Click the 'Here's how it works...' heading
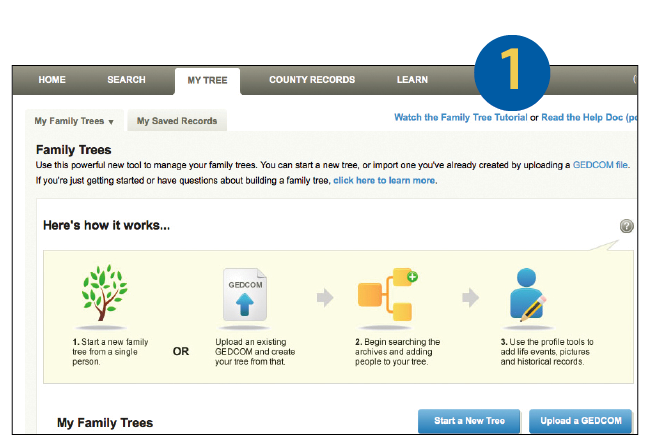Image resolution: width=653 pixels, height=445 pixels. 107,225
